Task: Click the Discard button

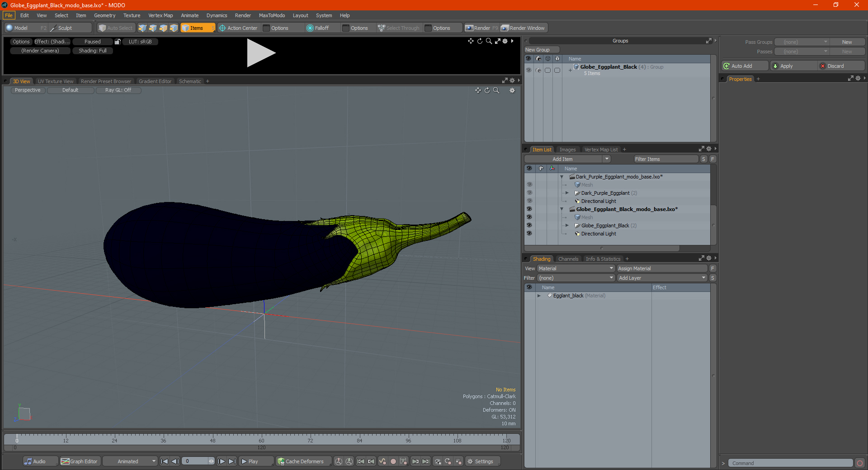Action: tap(841, 66)
